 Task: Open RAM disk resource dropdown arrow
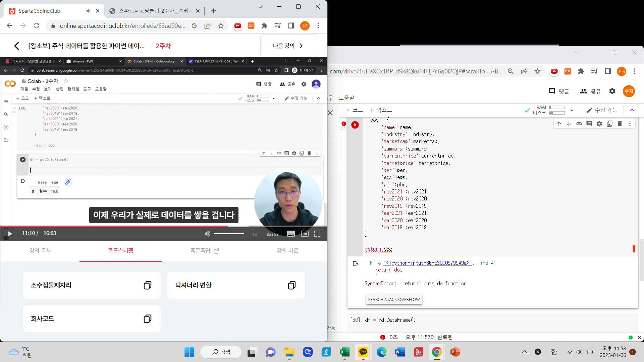[x=572, y=110]
